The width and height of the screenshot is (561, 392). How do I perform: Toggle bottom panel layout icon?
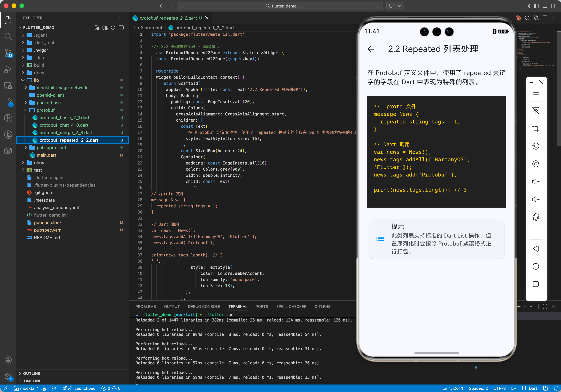pos(545,6)
